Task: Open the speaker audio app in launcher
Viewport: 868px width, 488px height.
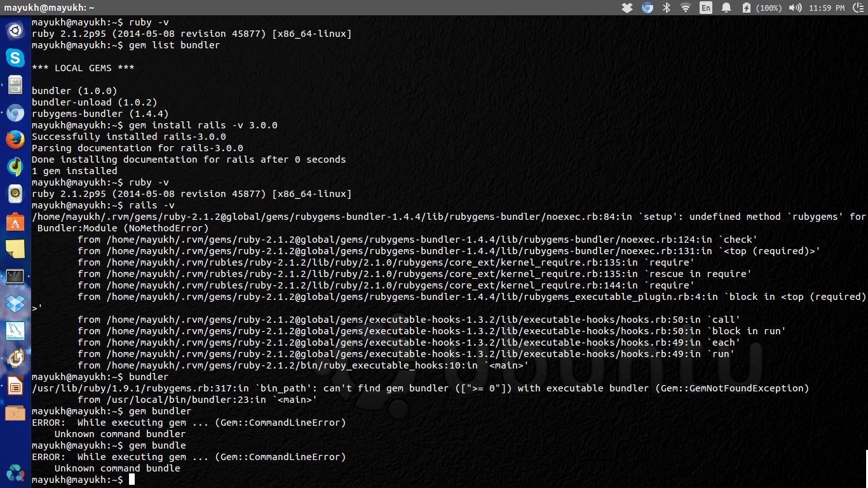Action: [x=15, y=194]
